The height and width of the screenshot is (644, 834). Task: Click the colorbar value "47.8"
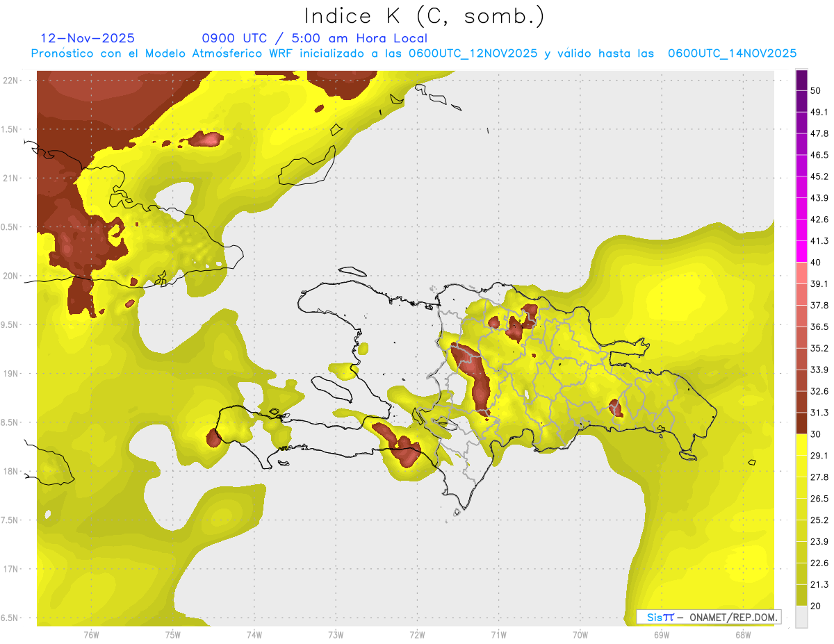pyautogui.click(x=819, y=133)
